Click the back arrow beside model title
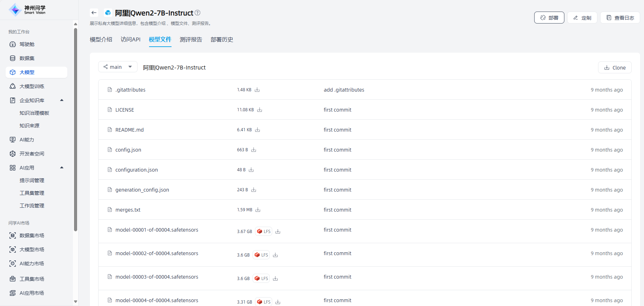Viewport: 644px width, 306px height. click(94, 13)
